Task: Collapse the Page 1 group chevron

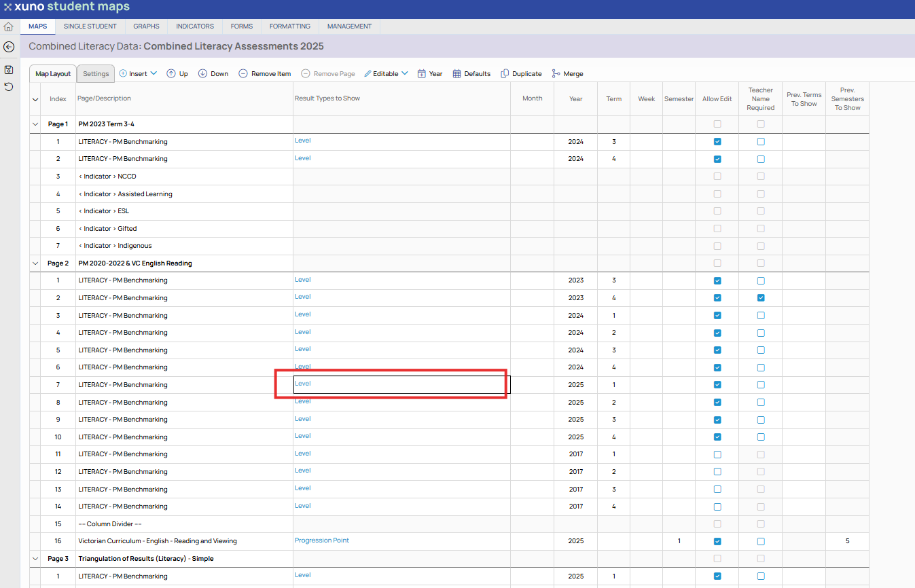Action: [35, 124]
